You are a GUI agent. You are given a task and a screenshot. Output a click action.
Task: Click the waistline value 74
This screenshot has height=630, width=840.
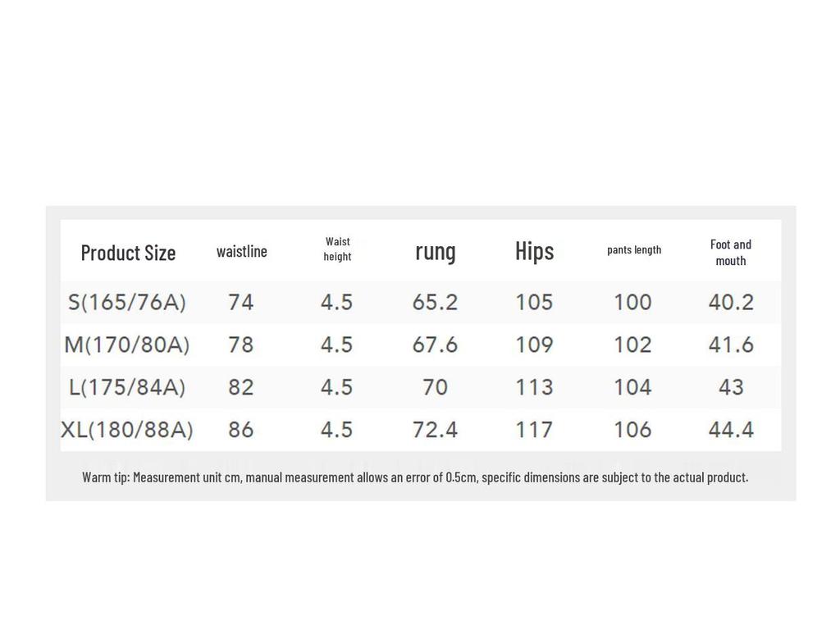tap(241, 302)
